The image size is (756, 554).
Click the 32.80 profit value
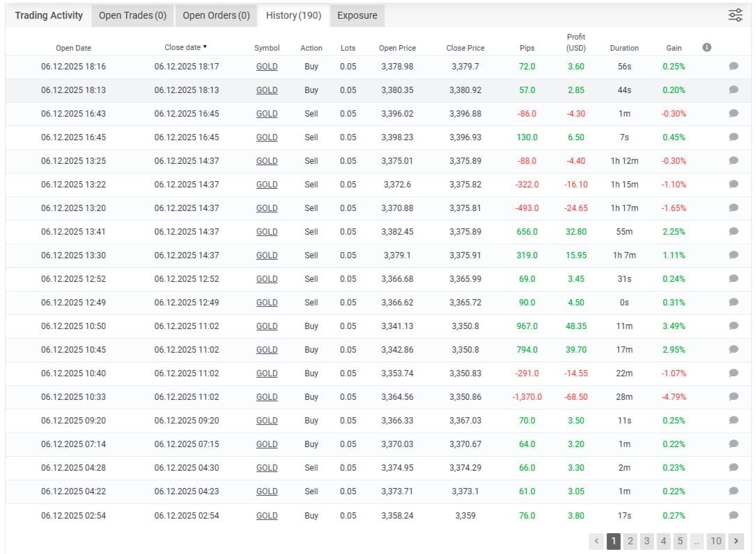576,231
